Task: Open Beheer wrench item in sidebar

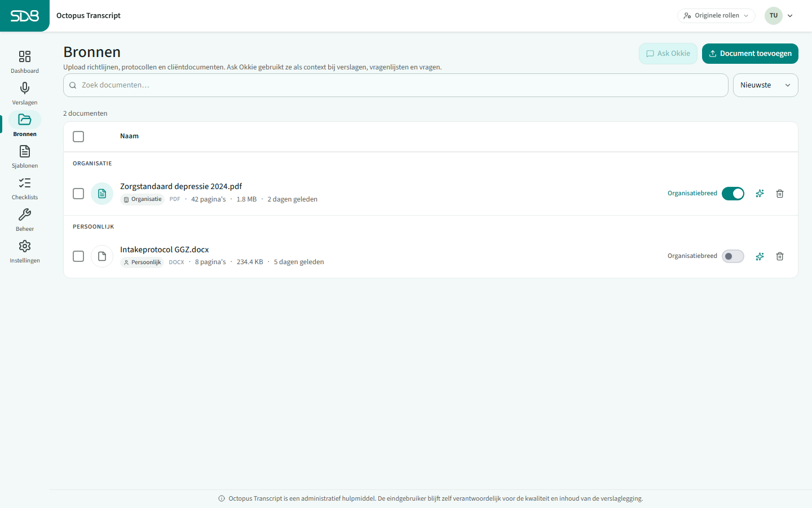Action: pyautogui.click(x=25, y=220)
